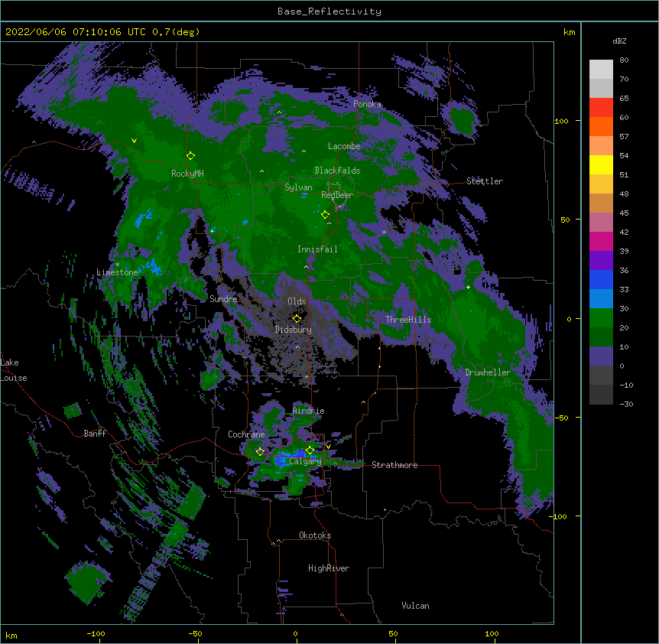Click the Airdrie label

click(308, 411)
